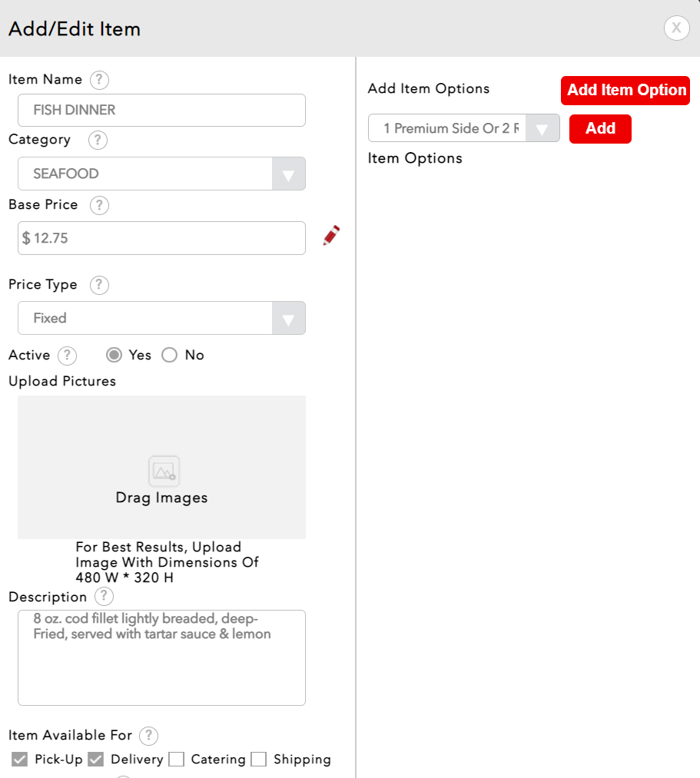Expand the Fixed price type dropdown
The height and width of the screenshot is (778, 700).
pyautogui.click(x=161, y=318)
